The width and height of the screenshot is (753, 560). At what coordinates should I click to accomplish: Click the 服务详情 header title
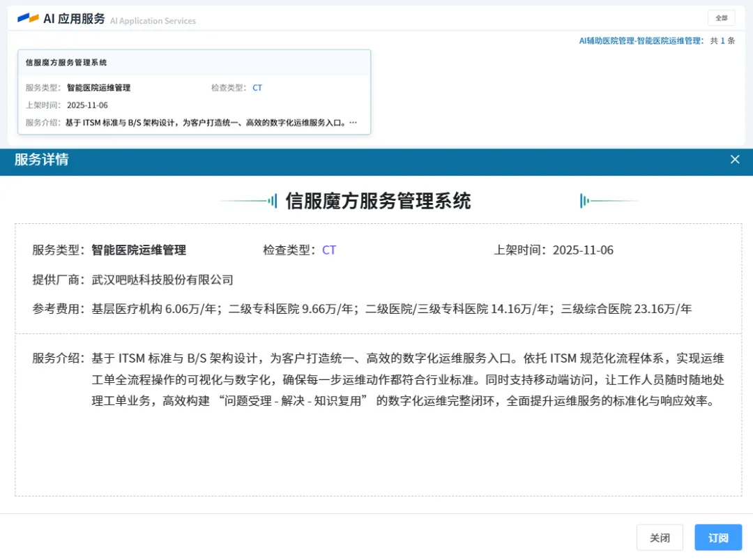coord(42,160)
